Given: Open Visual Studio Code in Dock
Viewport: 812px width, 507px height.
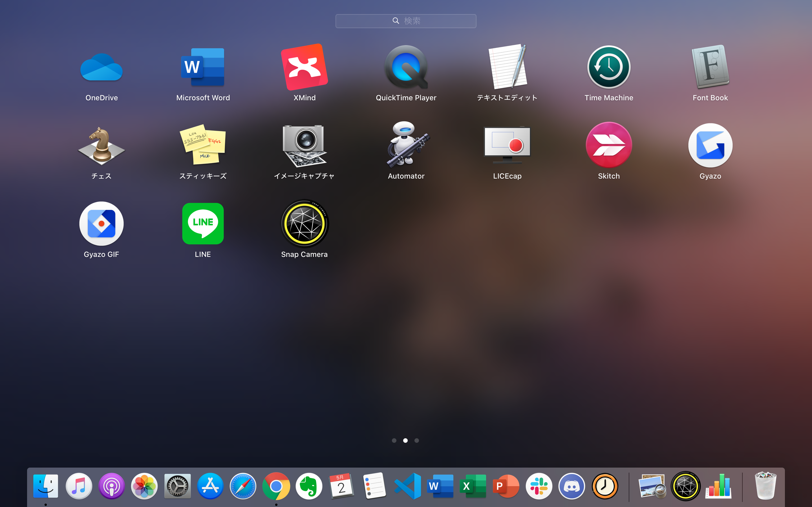Looking at the screenshot, I should pos(408,486).
